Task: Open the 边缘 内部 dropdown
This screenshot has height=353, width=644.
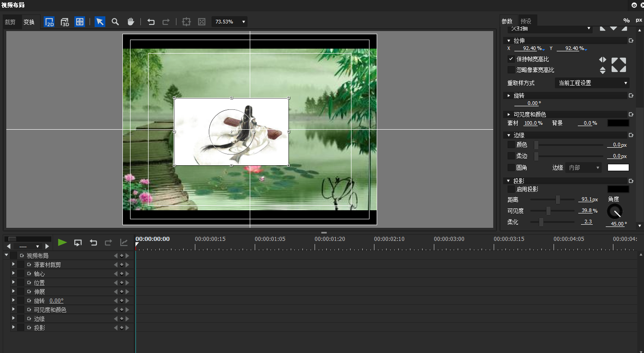Action: tap(583, 167)
